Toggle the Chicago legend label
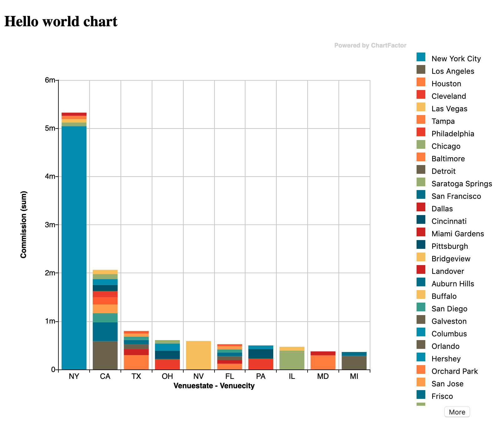The width and height of the screenshot is (504, 432). tap(446, 146)
